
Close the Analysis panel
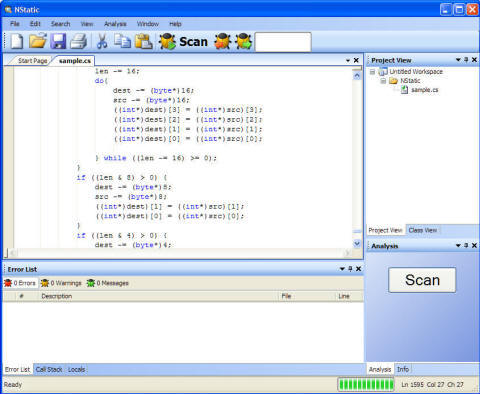click(x=474, y=245)
